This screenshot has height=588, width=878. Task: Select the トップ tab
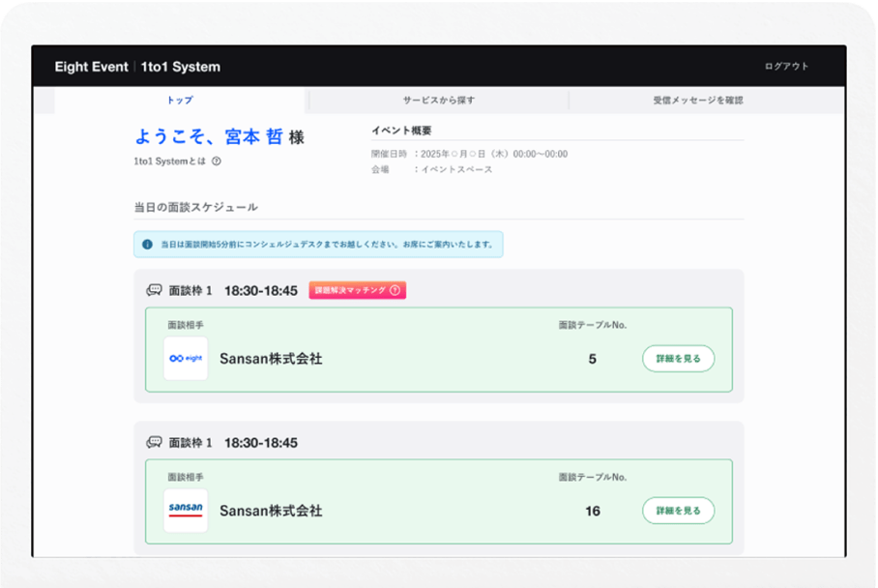tap(180, 100)
